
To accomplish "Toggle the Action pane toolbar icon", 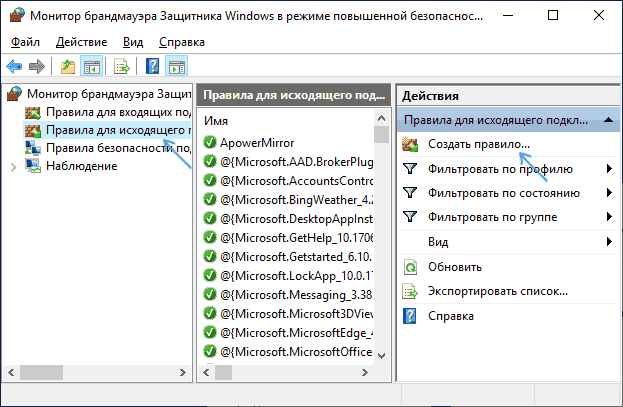I will click(177, 67).
